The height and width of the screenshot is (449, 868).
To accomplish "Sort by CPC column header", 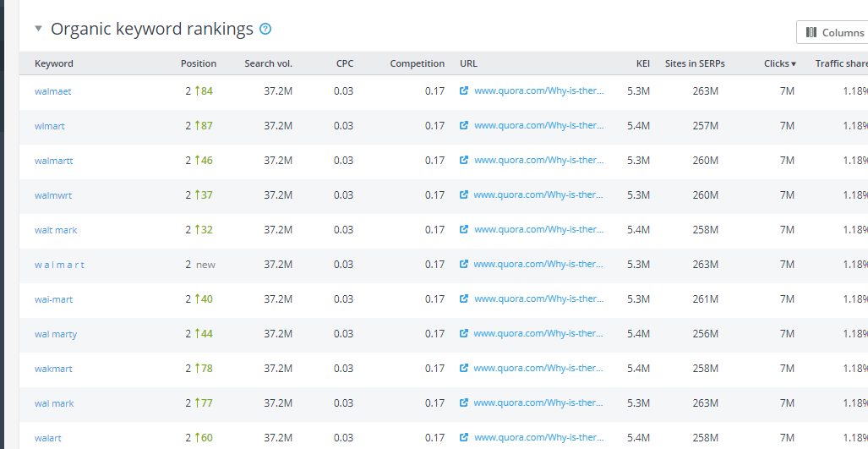I will (x=344, y=63).
